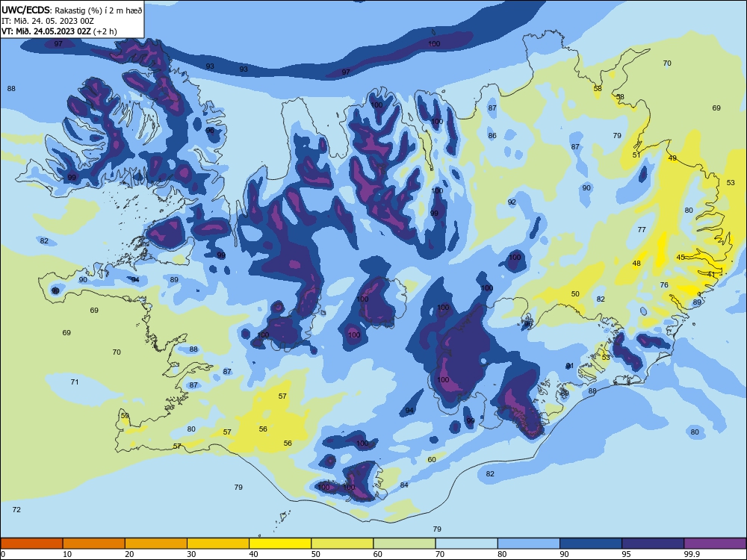
Task: Click the 'IT: Mið. 24. 05. 2023 00Z' line
Action: (48, 21)
